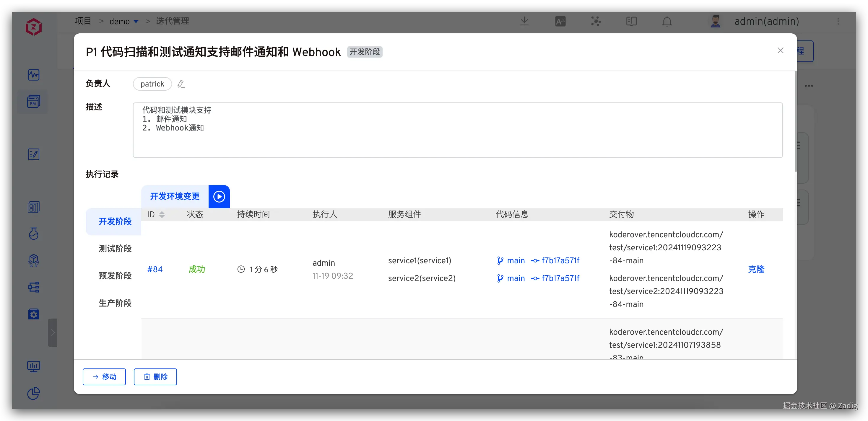Click the 移动 button
Viewport: 868px width, 421px height.
(104, 376)
